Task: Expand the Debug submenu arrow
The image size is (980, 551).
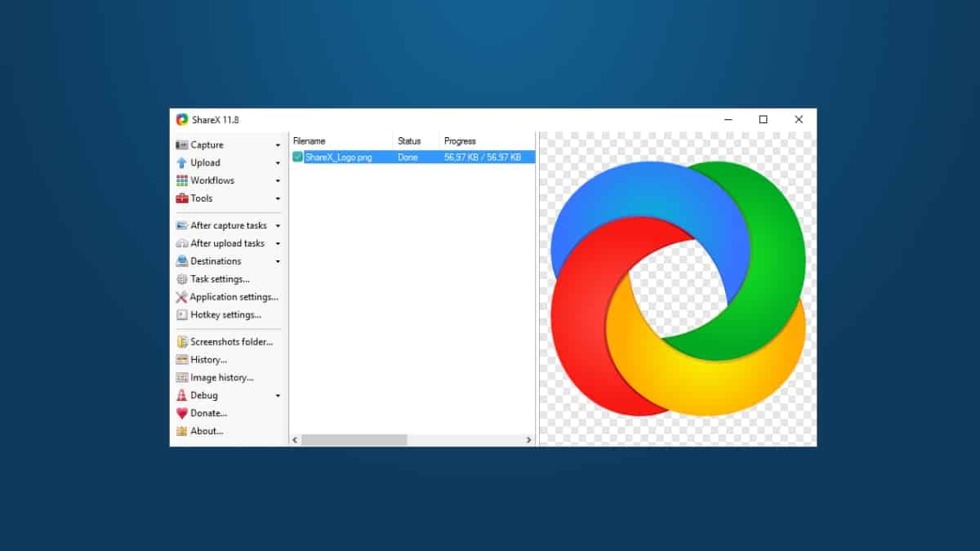Action: 278,396
